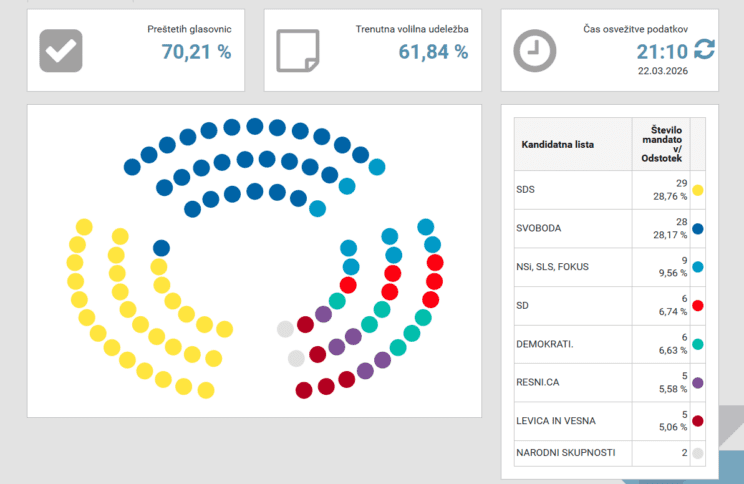Click the paper sheet turnout icon
This screenshot has height=484, width=744.
tap(297, 51)
